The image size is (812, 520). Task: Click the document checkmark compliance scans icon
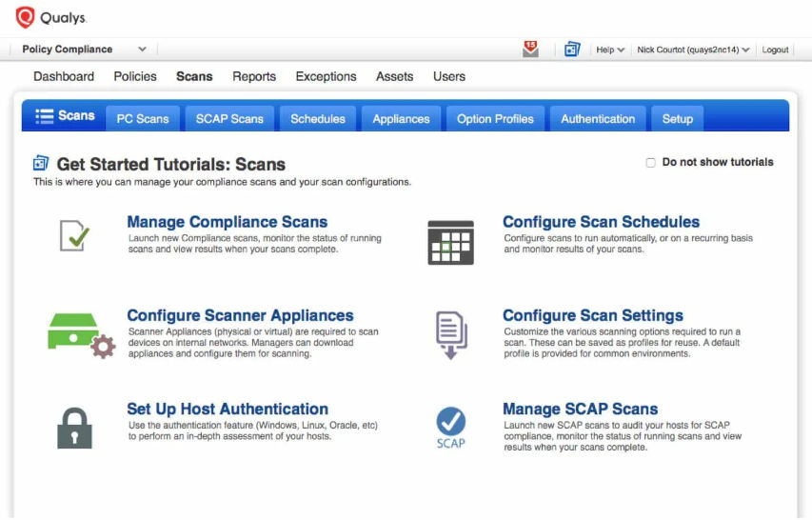click(74, 235)
